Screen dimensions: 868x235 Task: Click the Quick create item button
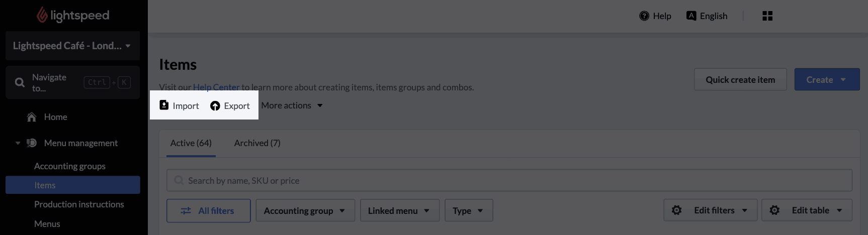pos(740,79)
